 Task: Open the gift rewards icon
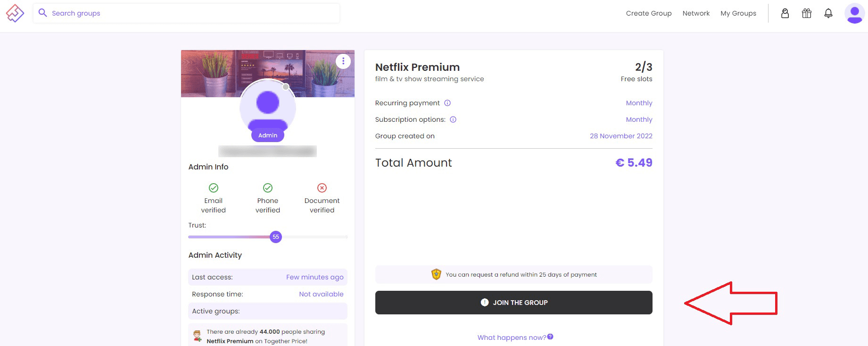(807, 13)
